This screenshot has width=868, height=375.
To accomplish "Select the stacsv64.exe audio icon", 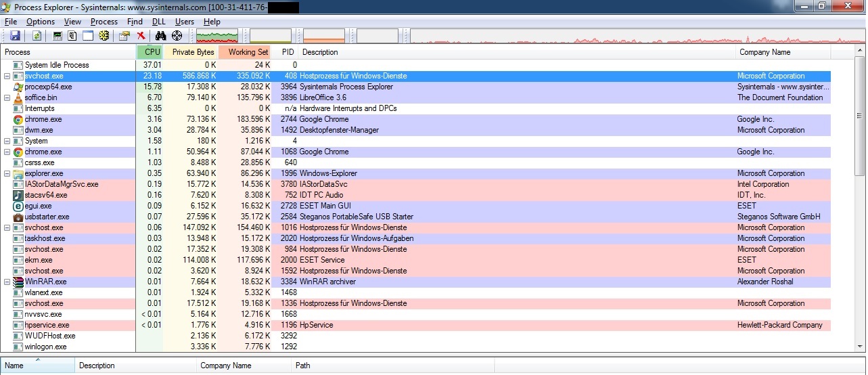I will click(18, 195).
